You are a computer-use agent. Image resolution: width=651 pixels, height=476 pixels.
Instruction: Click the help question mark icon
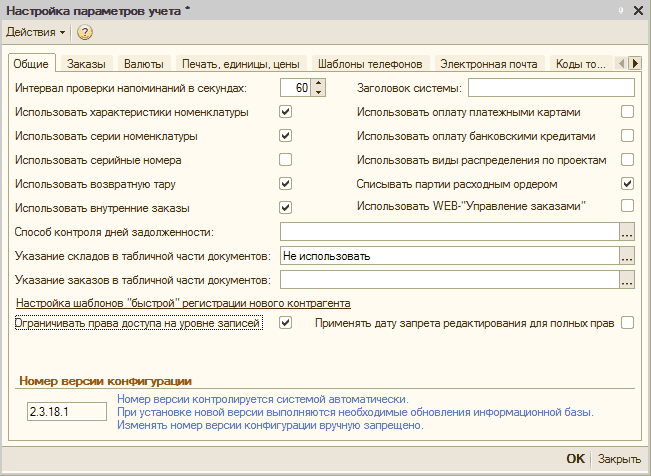click(85, 32)
